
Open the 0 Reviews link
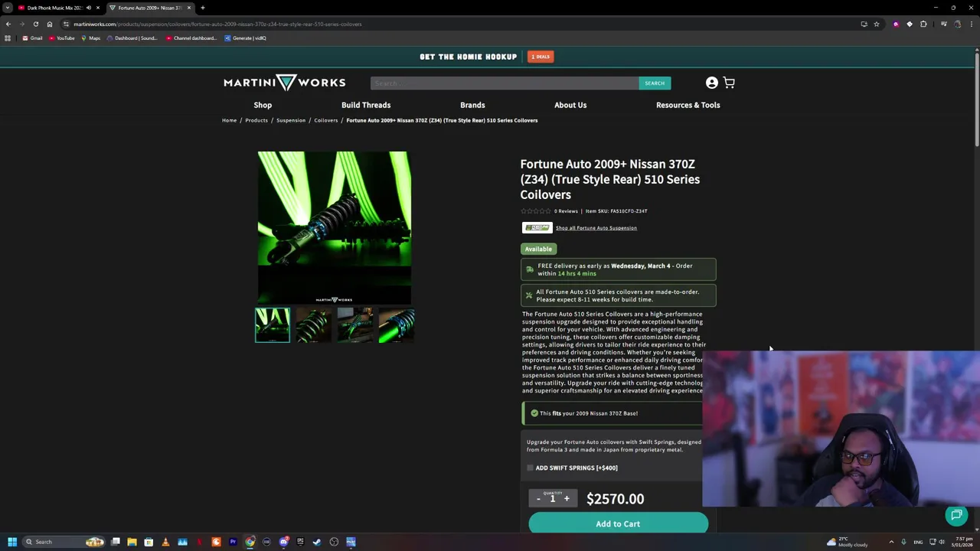click(566, 211)
